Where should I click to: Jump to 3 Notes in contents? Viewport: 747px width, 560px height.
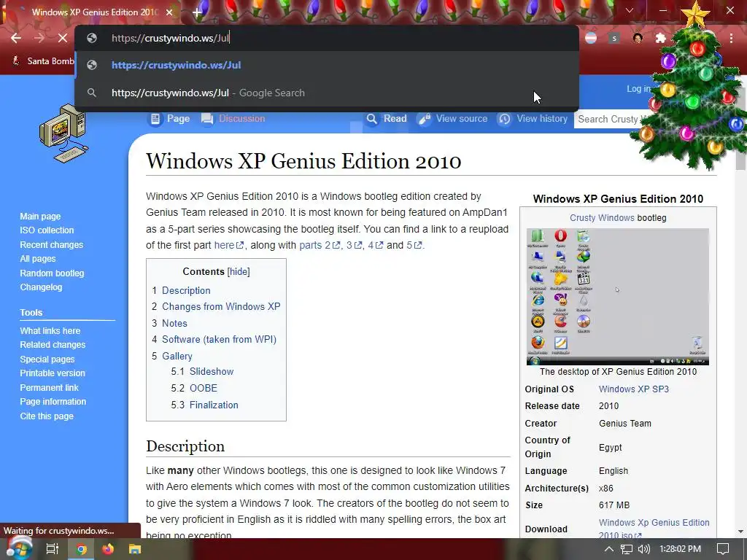point(169,323)
